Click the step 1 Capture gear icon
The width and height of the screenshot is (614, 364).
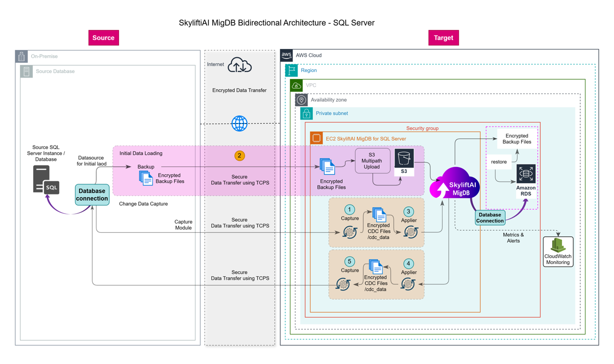[x=350, y=233]
